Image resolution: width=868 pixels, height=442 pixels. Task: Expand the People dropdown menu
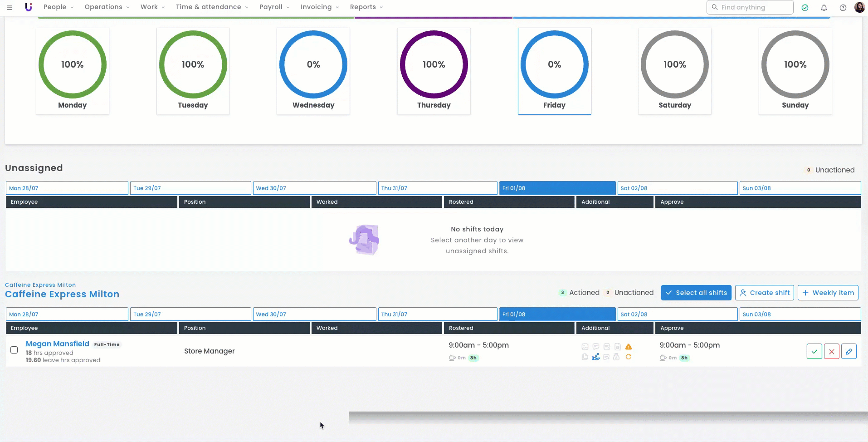[59, 7]
